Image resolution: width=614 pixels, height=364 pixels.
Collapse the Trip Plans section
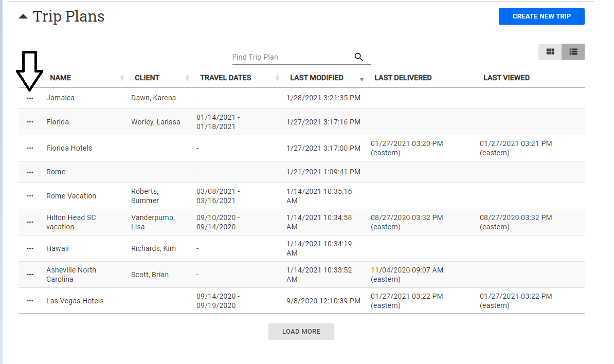[x=23, y=16]
